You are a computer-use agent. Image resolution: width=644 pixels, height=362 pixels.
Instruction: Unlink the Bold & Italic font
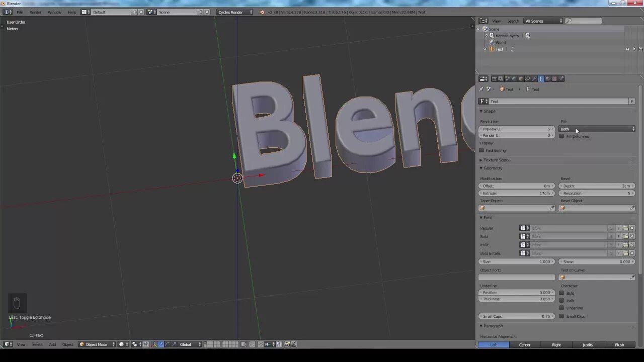[x=632, y=253]
